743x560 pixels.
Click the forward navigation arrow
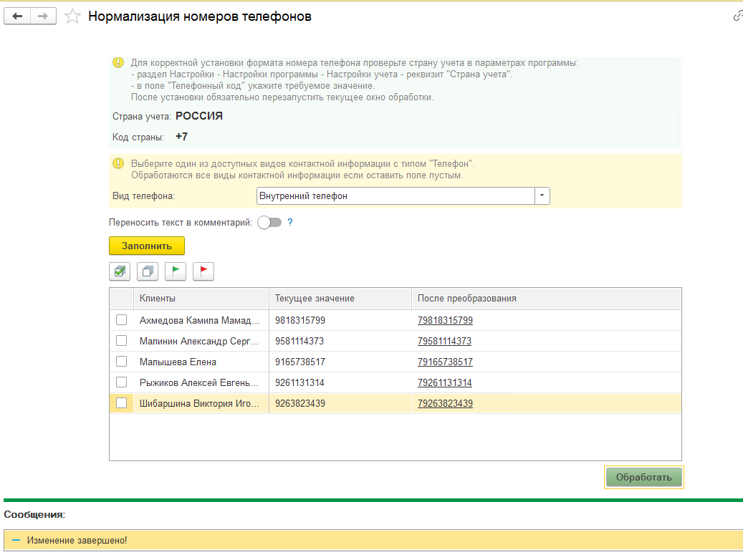point(44,16)
